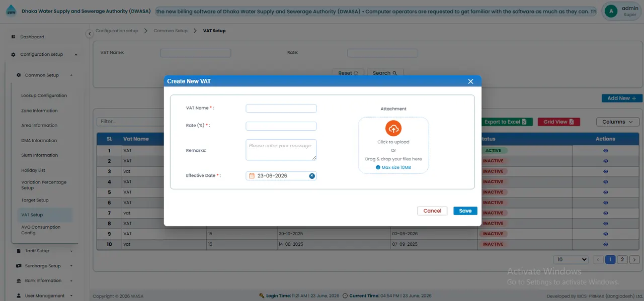View row 2 using the eye icon
The image size is (644, 301).
[605, 161]
